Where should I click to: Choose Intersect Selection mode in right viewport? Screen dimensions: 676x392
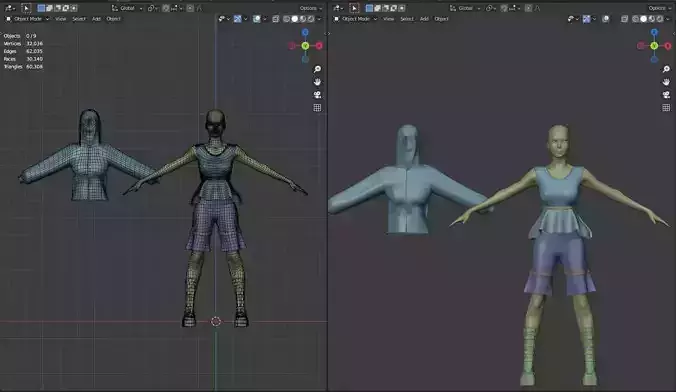coord(402,8)
